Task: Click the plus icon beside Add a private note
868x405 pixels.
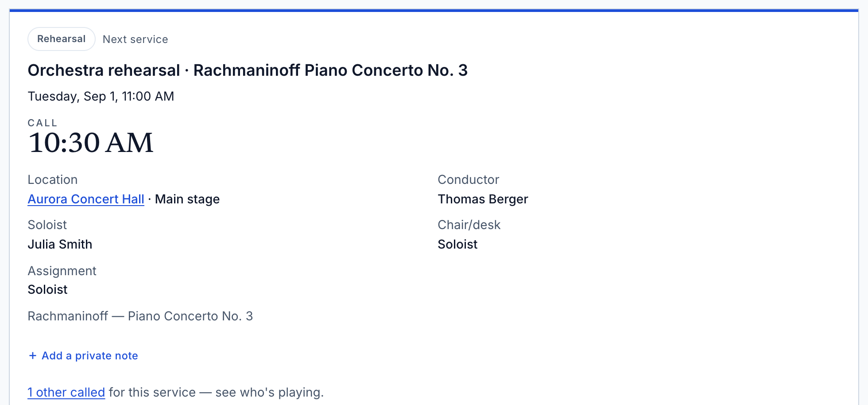Action: tap(32, 356)
